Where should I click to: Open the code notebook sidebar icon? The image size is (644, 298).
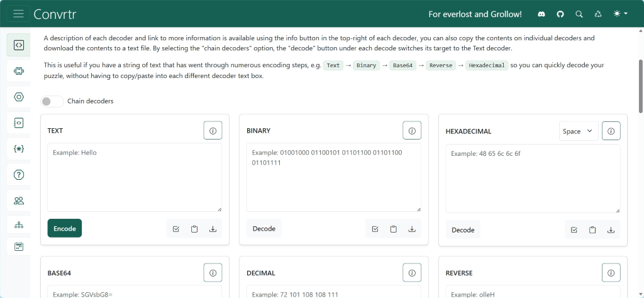[x=18, y=123]
